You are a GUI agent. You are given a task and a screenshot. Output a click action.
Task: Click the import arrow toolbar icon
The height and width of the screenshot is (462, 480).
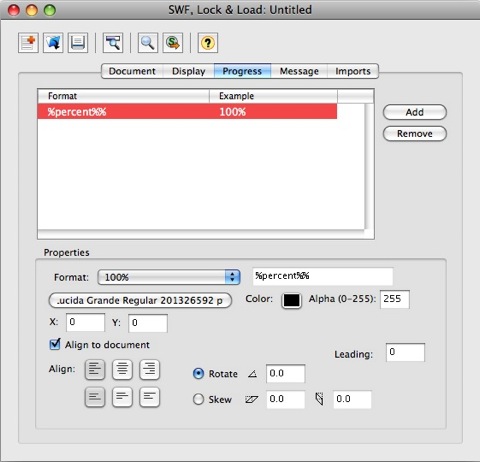tap(53, 43)
